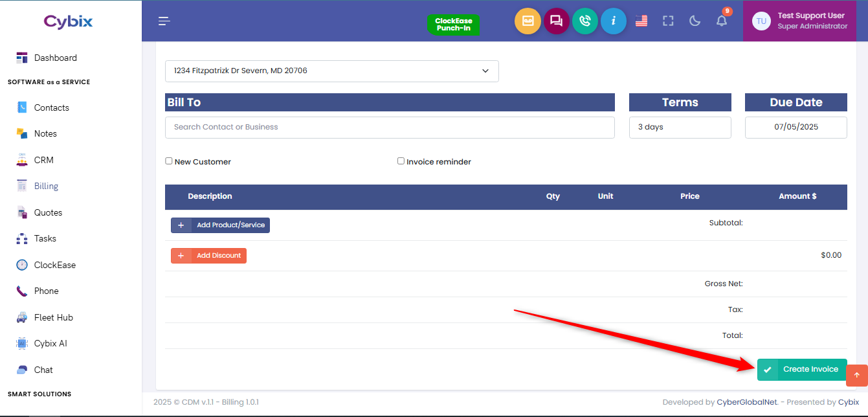Click the Due Date section heading

[796, 102]
